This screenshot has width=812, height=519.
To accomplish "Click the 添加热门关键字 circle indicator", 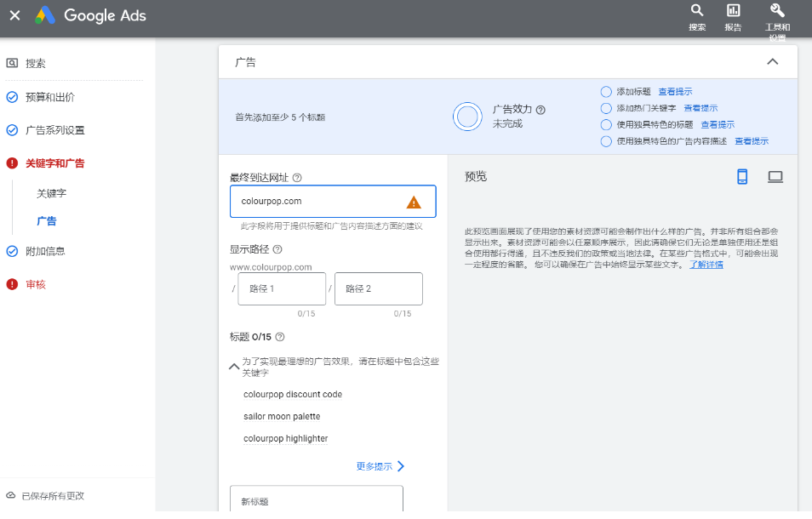I will pyautogui.click(x=606, y=109).
